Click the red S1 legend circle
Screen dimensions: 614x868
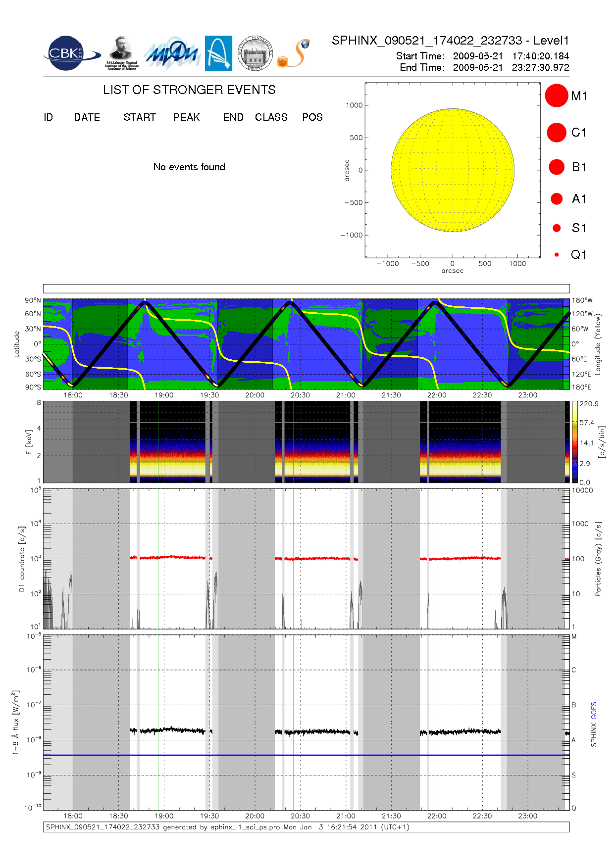click(x=557, y=228)
